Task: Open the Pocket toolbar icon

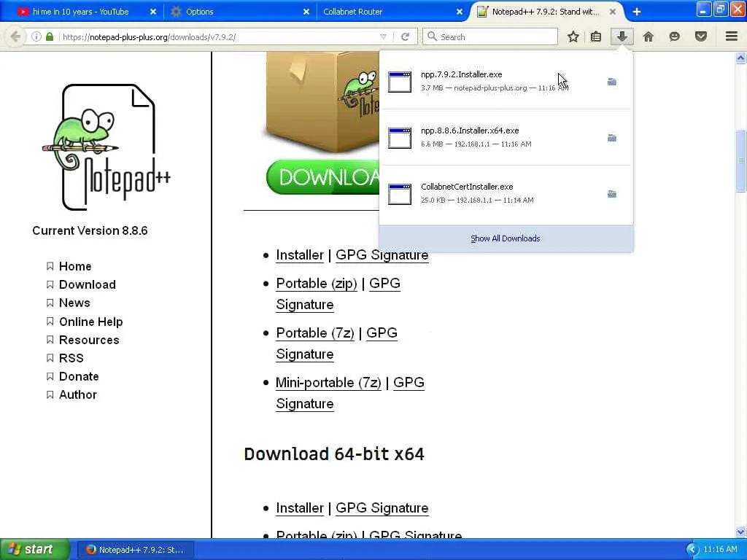Action: 701,36
